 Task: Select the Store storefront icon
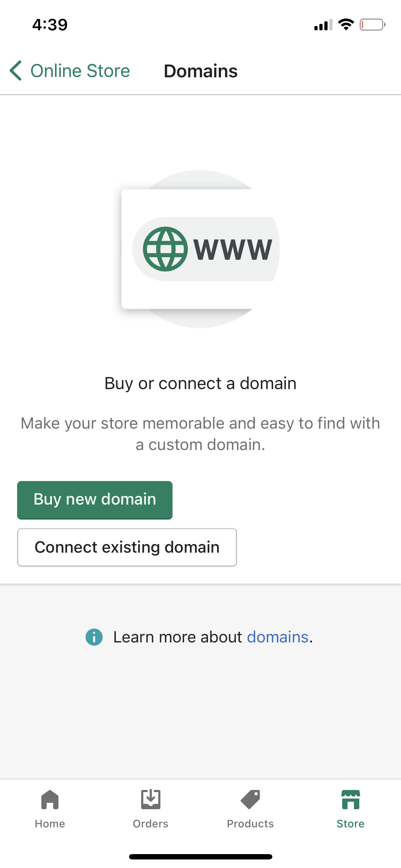point(351,799)
